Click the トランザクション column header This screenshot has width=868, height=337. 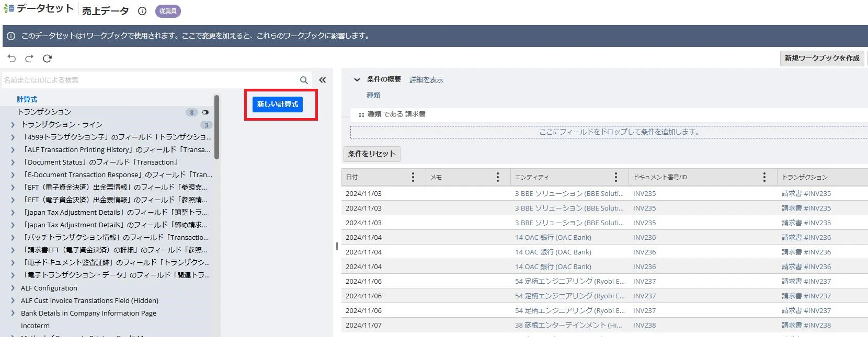823,177
